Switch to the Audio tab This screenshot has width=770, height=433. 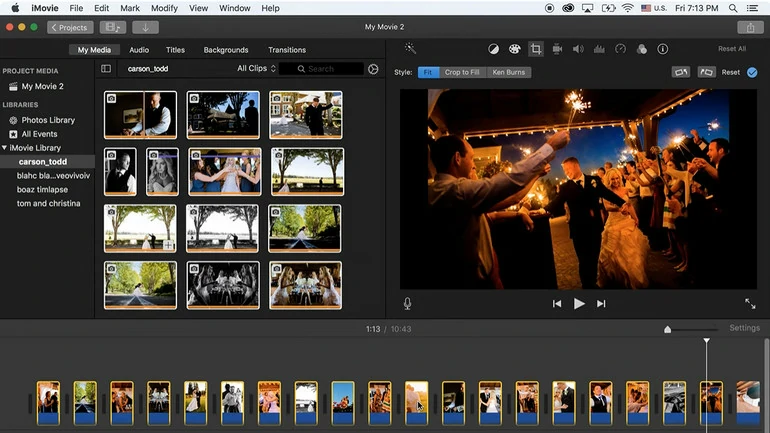pos(139,50)
